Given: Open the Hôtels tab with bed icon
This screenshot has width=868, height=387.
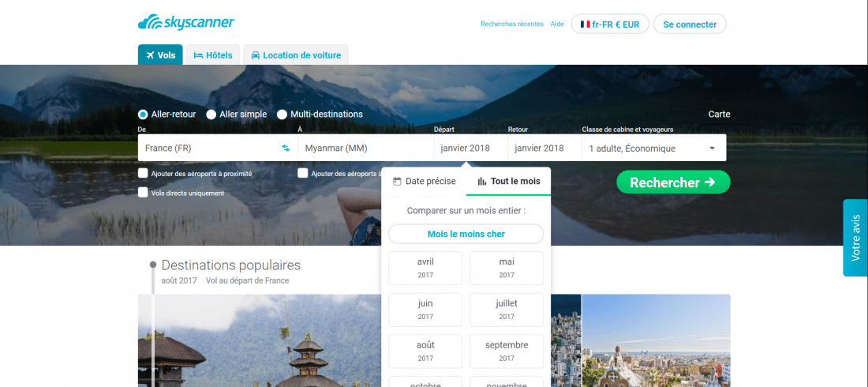Looking at the screenshot, I should tap(213, 54).
